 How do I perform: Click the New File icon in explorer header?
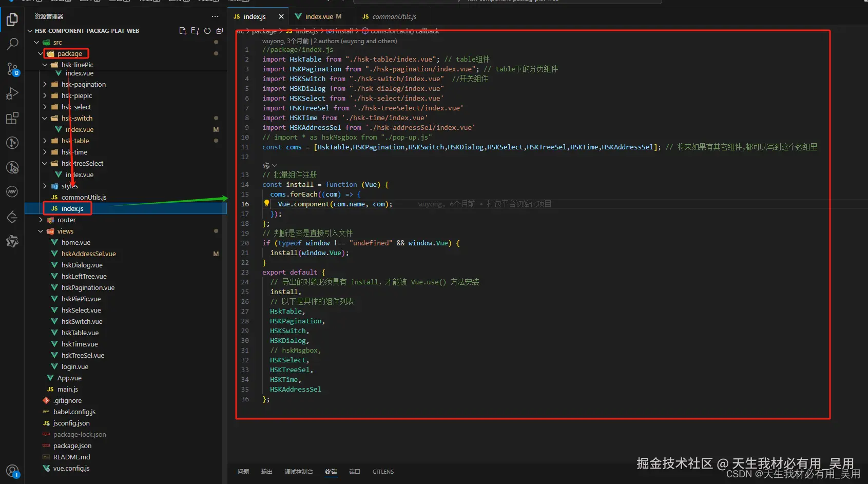pos(183,31)
